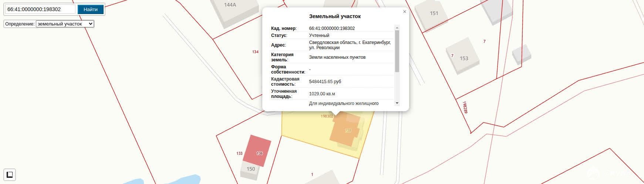The height and width of the screenshot is (184, 644).
Task: Focus the cadastral number search field
Action: click(x=40, y=9)
